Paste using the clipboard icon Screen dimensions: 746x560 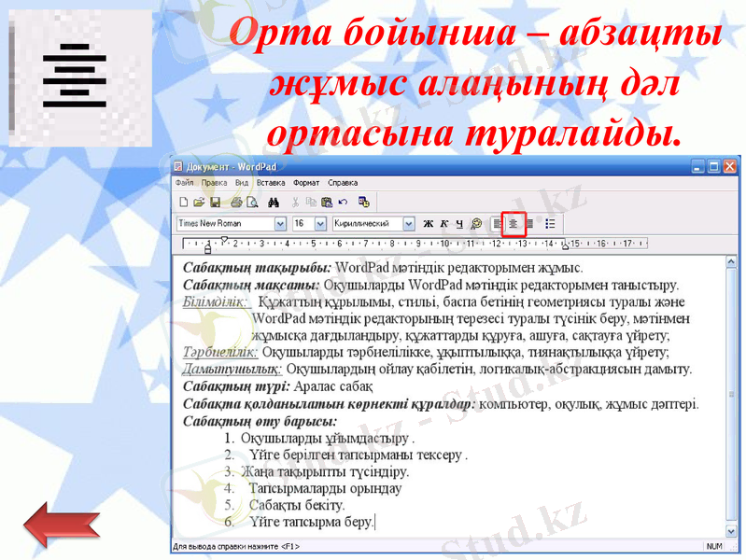(x=327, y=203)
